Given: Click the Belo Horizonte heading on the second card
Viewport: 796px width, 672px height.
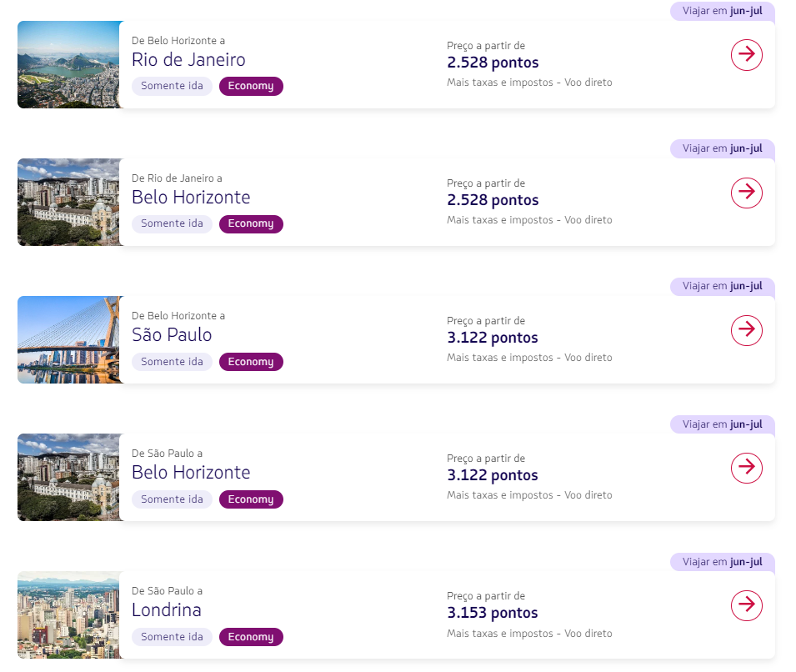Looking at the screenshot, I should [x=191, y=197].
